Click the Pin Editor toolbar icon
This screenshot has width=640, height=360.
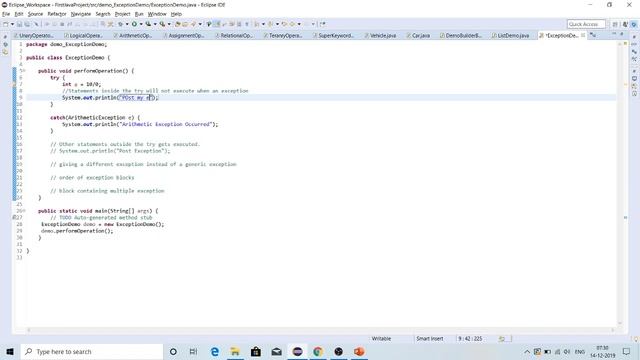point(322,24)
